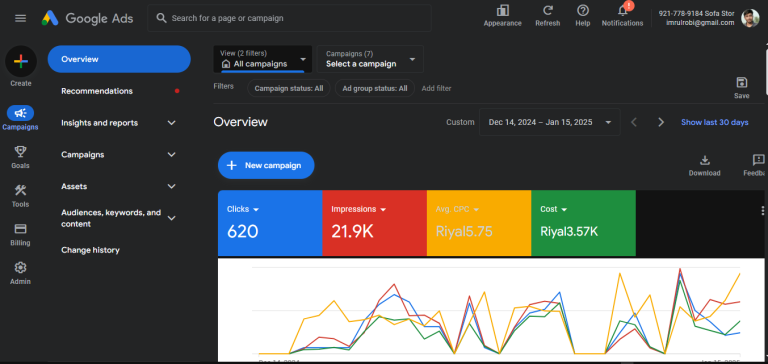Click the Create plus button
The height and width of the screenshot is (364, 768).
click(21, 62)
